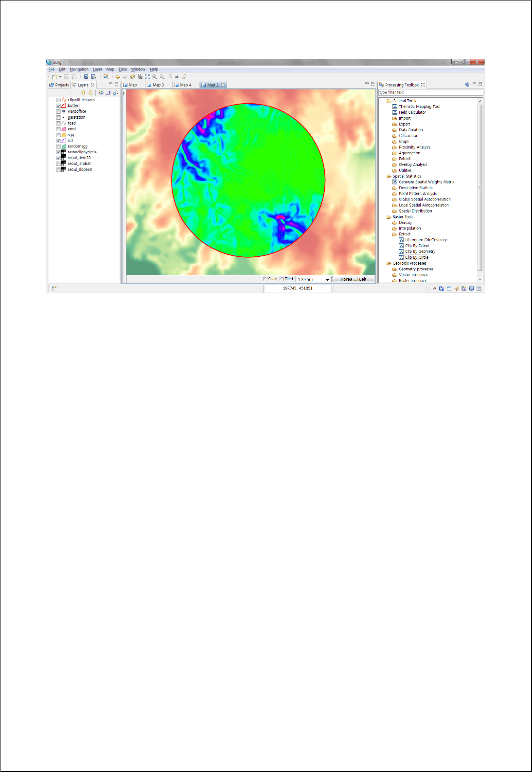Select the Overlay Analysis folder
Viewport: 532px width, 772px height.
coord(410,164)
